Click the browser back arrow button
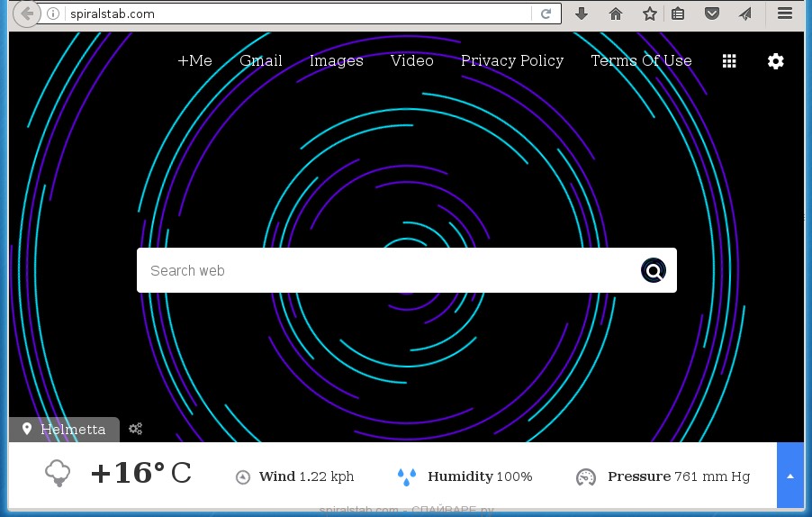 coord(27,14)
